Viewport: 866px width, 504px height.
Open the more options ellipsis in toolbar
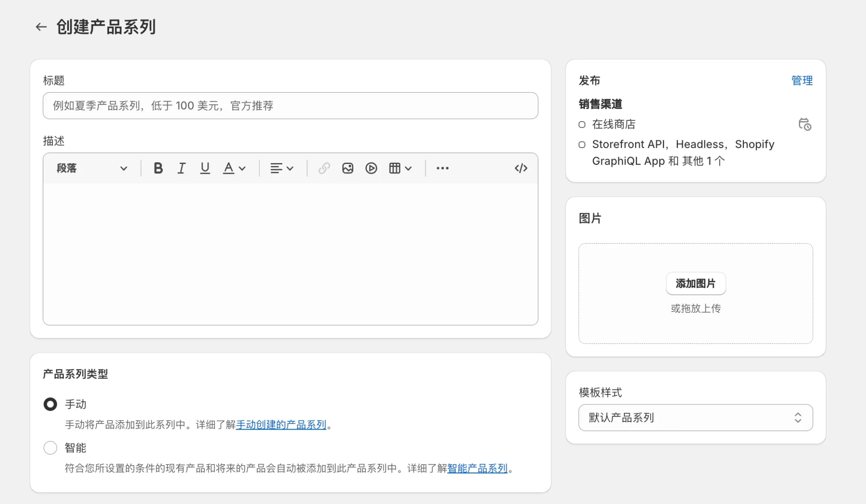(x=443, y=168)
